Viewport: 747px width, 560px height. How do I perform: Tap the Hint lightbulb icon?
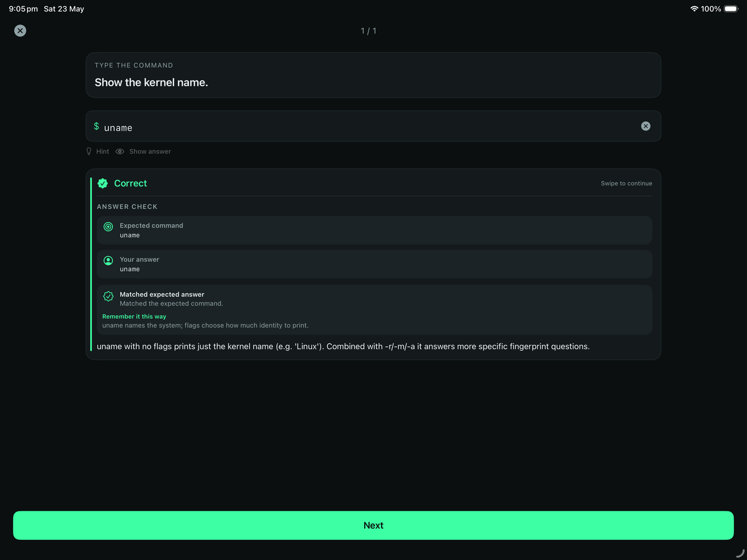click(89, 151)
